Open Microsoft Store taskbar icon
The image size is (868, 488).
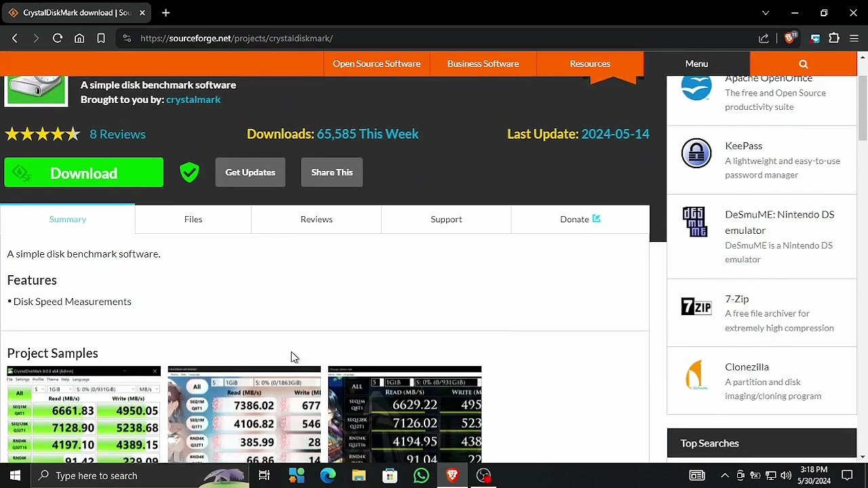390,476
